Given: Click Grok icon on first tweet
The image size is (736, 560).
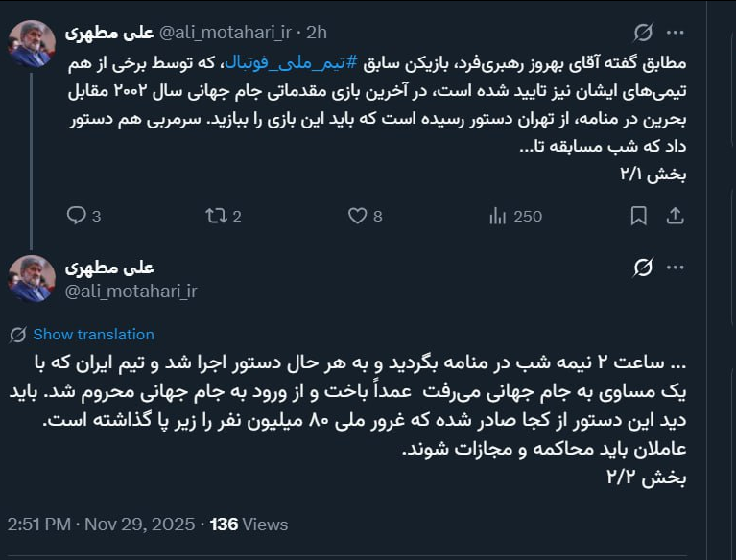Looking at the screenshot, I should tap(643, 33).
